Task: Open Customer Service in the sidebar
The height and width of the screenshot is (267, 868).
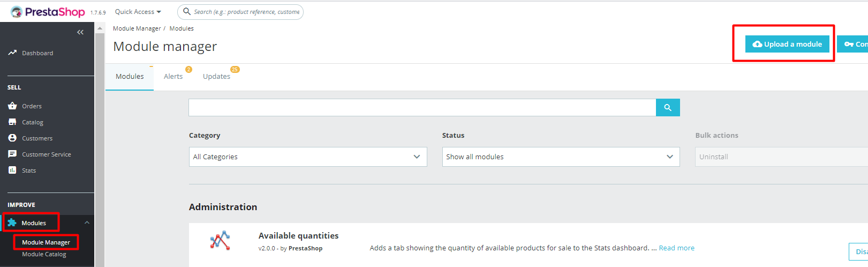Action: [x=46, y=154]
